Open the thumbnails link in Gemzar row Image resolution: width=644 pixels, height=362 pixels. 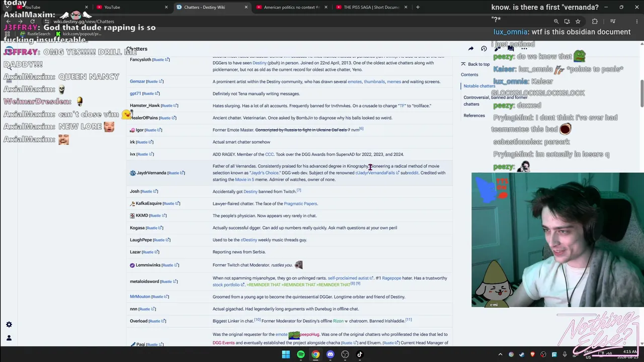(x=374, y=81)
